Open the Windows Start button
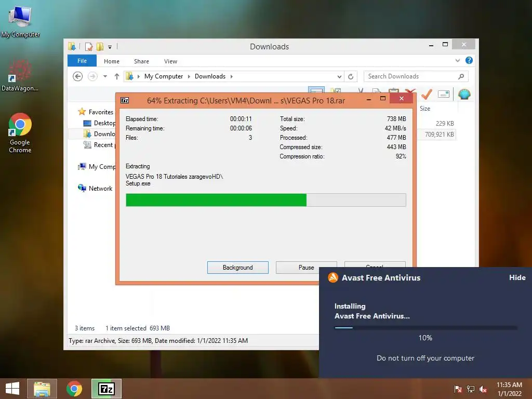Image resolution: width=532 pixels, height=399 pixels. [x=12, y=389]
